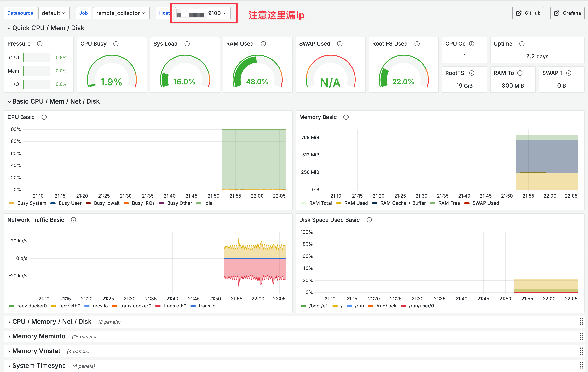Click the 19 GiB RootFS value

click(x=464, y=86)
